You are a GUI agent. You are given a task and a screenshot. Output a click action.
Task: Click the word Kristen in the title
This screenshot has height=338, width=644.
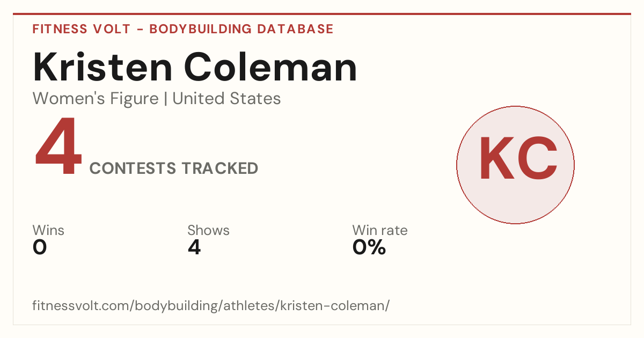(x=103, y=67)
